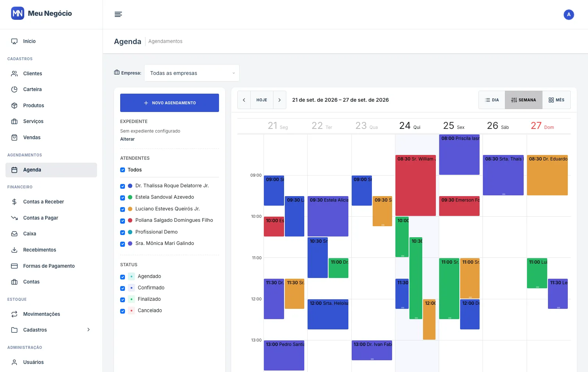Click the Hoje button
Image resolution: width=588 pixels, height=372 pixels.
[262, 100]
